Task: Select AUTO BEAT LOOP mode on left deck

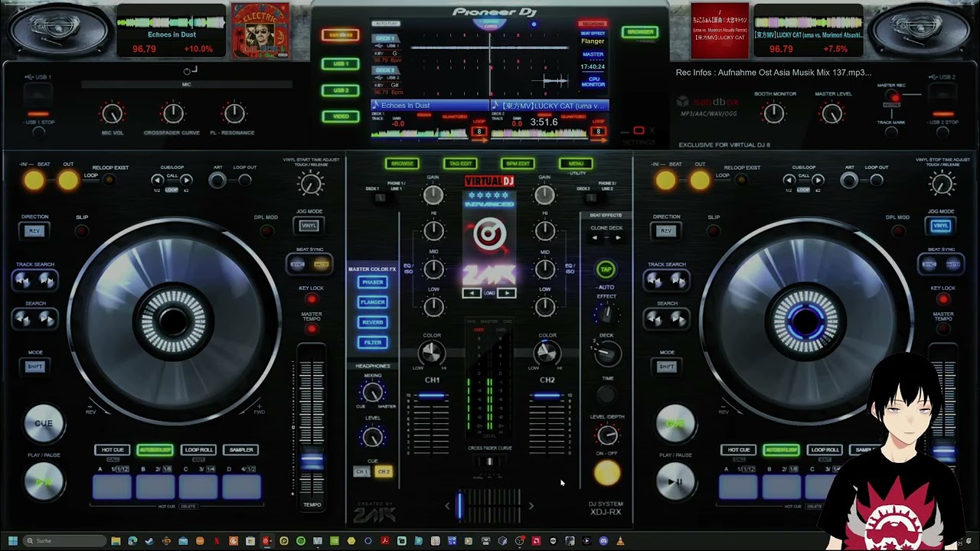Action: coord(155,450)
